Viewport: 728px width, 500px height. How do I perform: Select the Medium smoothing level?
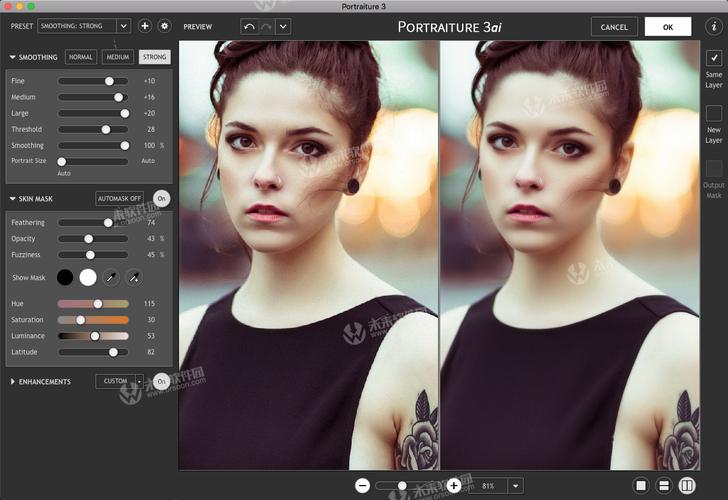[x=118, y=57]
